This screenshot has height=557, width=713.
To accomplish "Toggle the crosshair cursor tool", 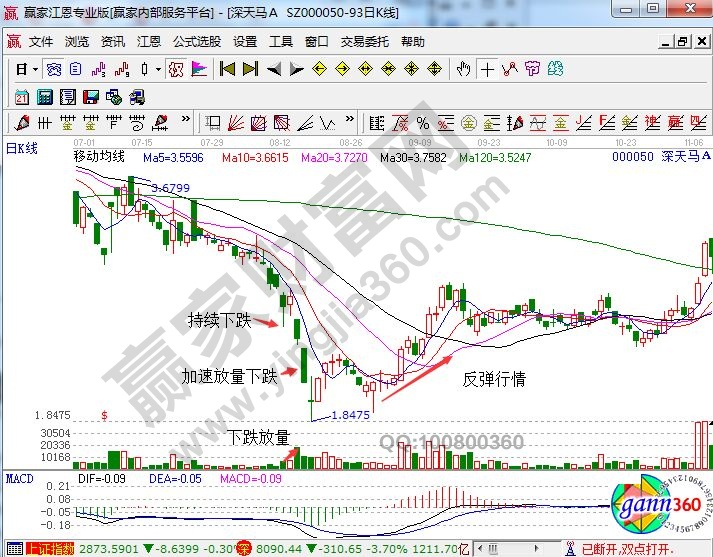I will click(487, 69).
